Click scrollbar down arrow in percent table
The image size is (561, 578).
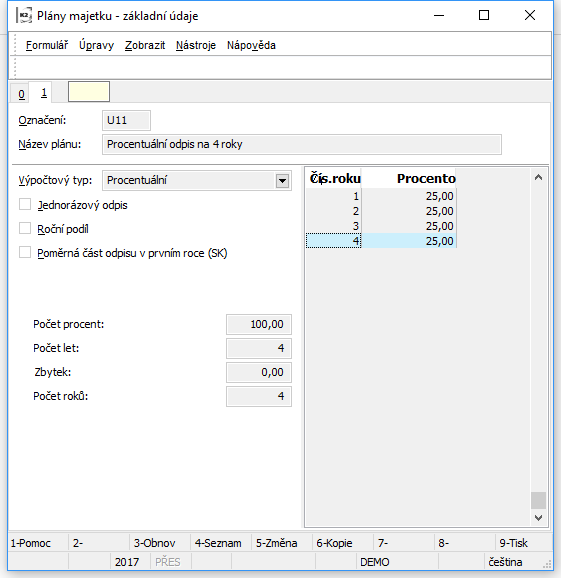point(538,518)
